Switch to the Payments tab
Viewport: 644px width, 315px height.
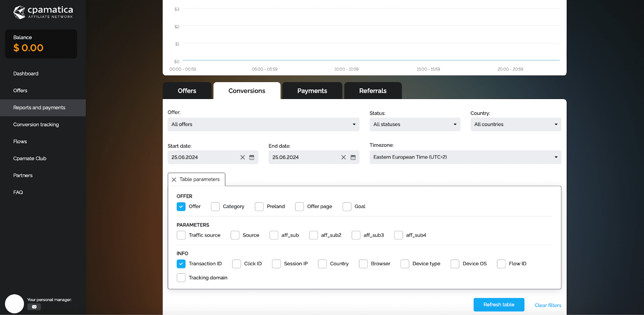click(x=312, y=91)
